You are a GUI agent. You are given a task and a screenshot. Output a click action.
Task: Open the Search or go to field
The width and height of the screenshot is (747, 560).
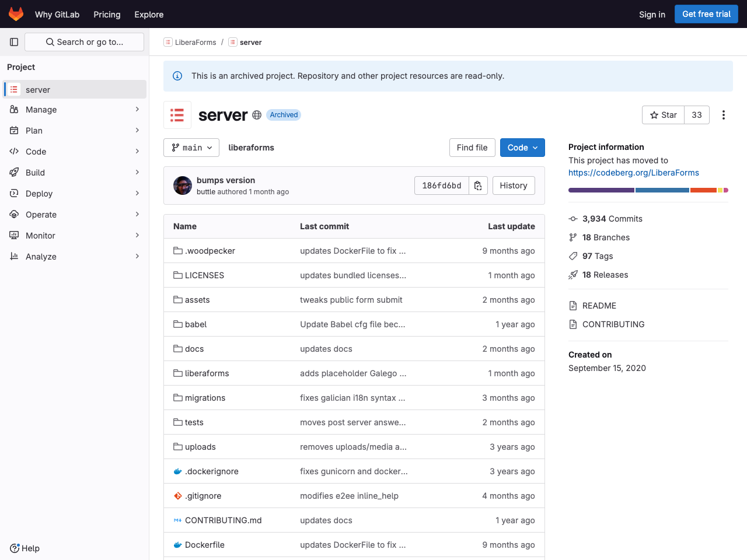pos(84,42)
